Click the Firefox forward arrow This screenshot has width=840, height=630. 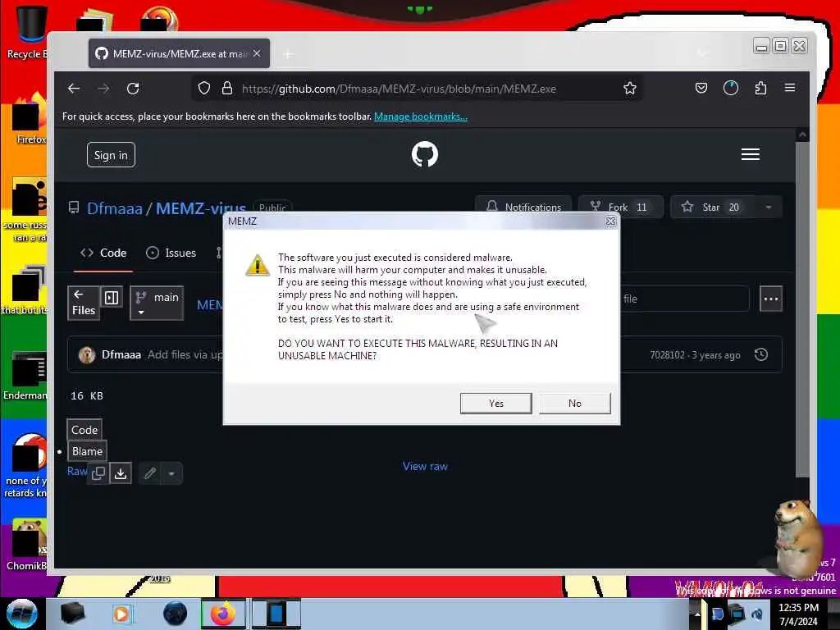coord(103,89)
